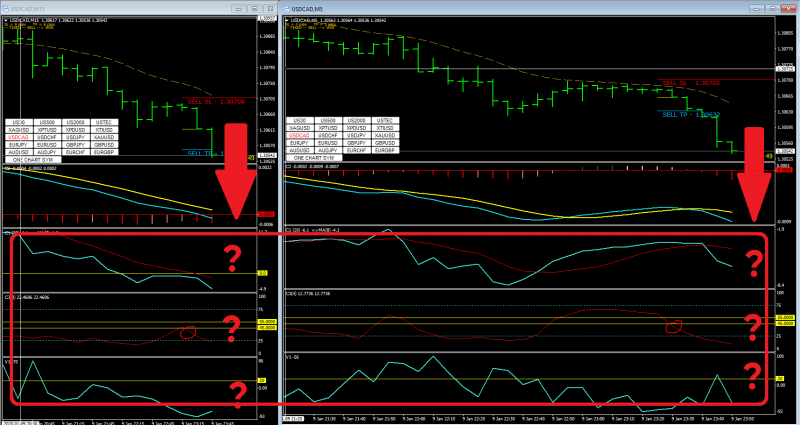Click ONE CHART SYM in M15 chart

tap(33, 160)
